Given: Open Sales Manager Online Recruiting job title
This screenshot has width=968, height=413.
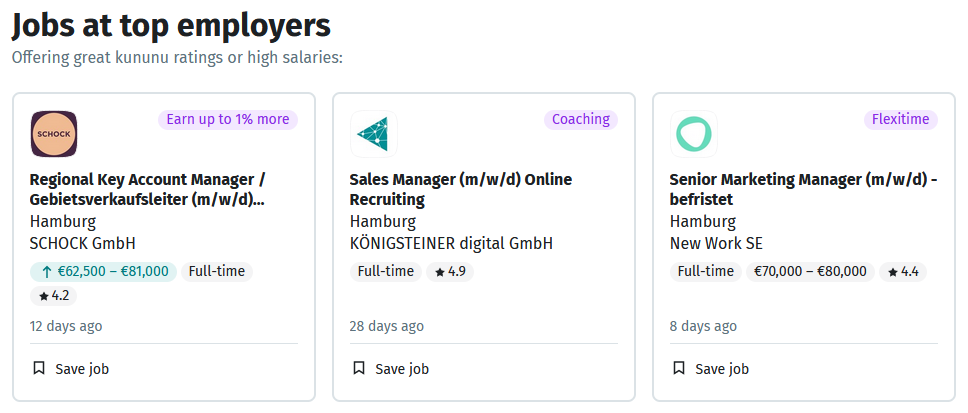Looking at the screenshot, I should click(x=461, y=190).
